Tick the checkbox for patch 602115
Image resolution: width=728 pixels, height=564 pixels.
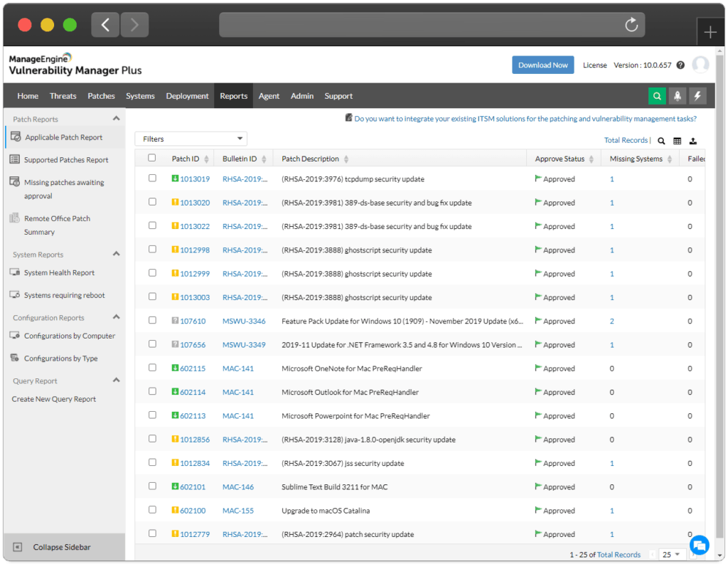click(x=152, y=368)
